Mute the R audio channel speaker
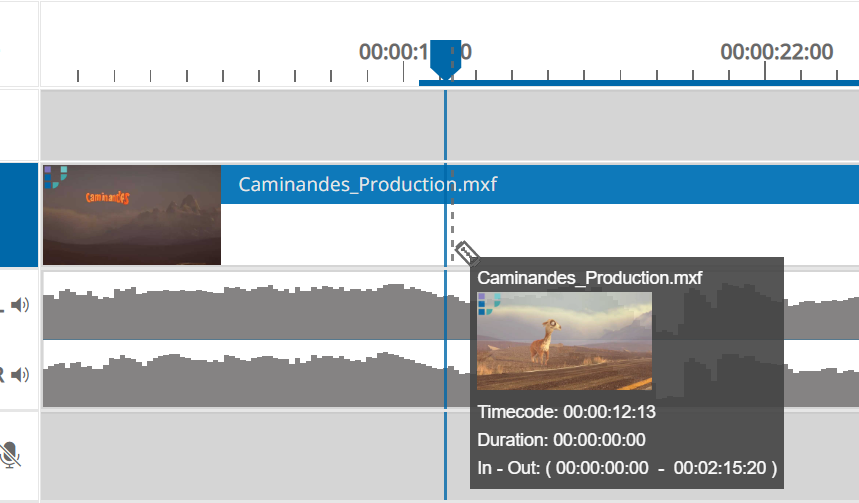 point(19,375)
